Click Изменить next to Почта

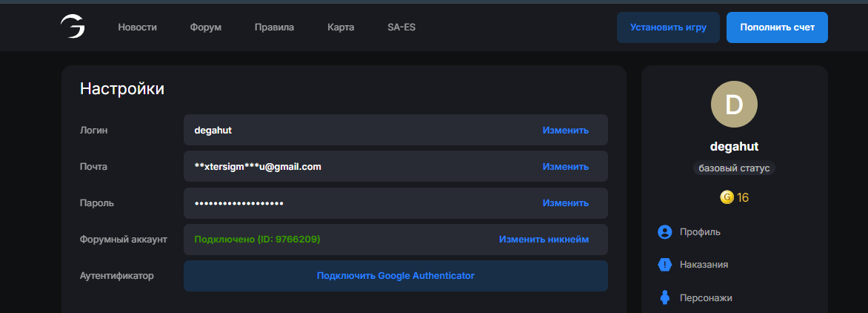565,167
